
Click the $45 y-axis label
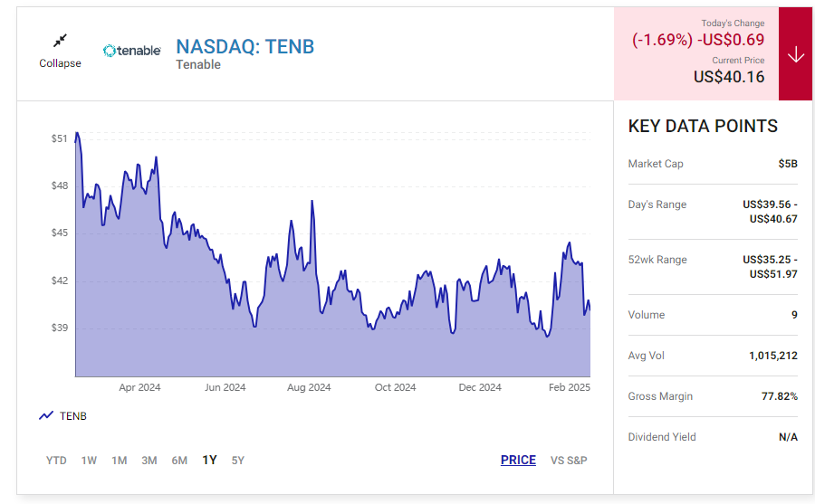[x=59, y=233]
